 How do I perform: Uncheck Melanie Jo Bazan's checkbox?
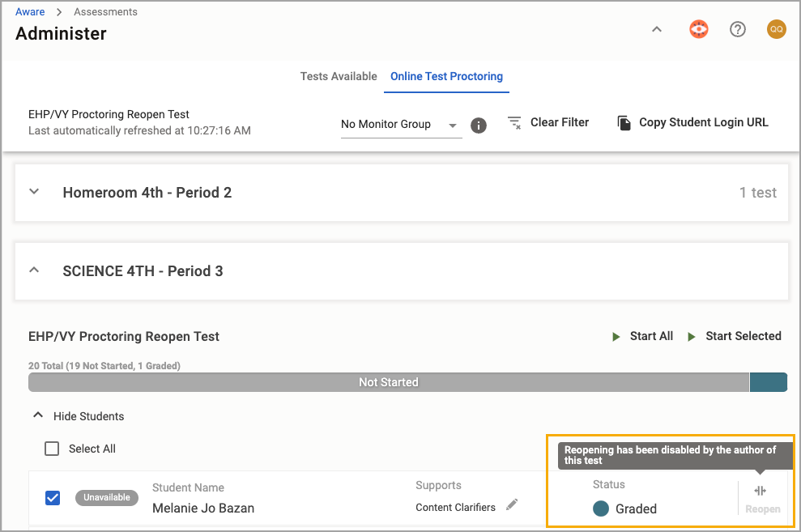tap(52, 497)
